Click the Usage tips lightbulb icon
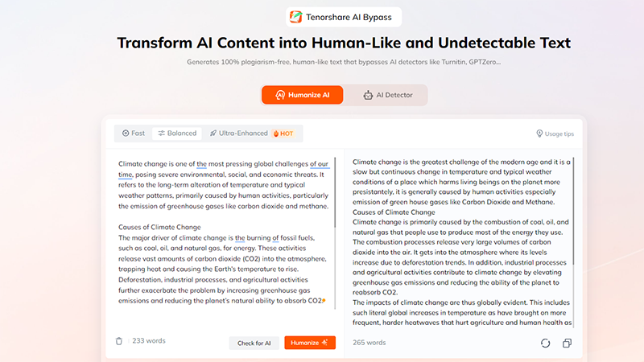This screenshot has height=362, width=644. pyautogui.click(x=539, y=134)
